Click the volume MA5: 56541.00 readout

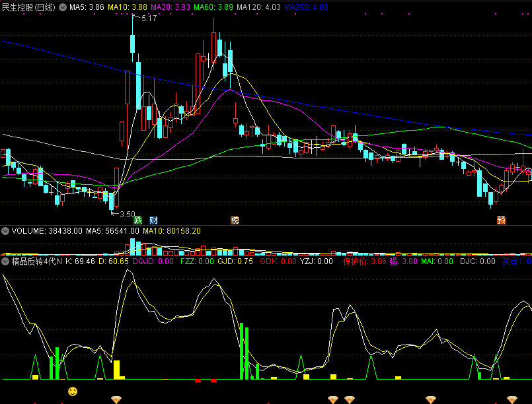click(112, 231)
